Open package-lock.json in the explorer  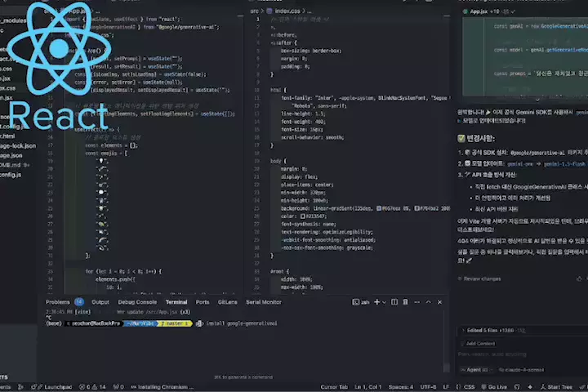pos(18,145)
